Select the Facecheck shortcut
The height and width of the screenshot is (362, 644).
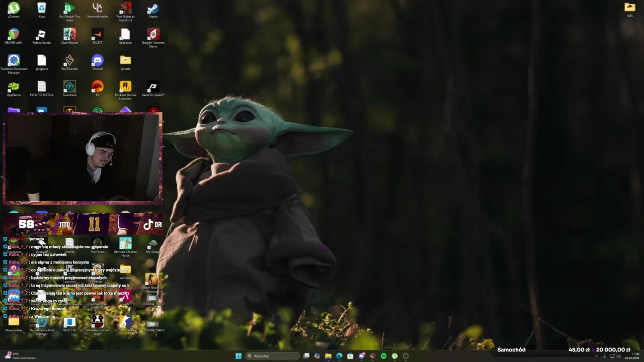point(69,88)
